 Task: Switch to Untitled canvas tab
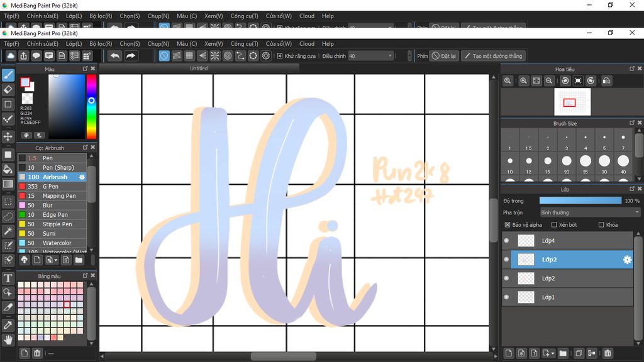199,69
